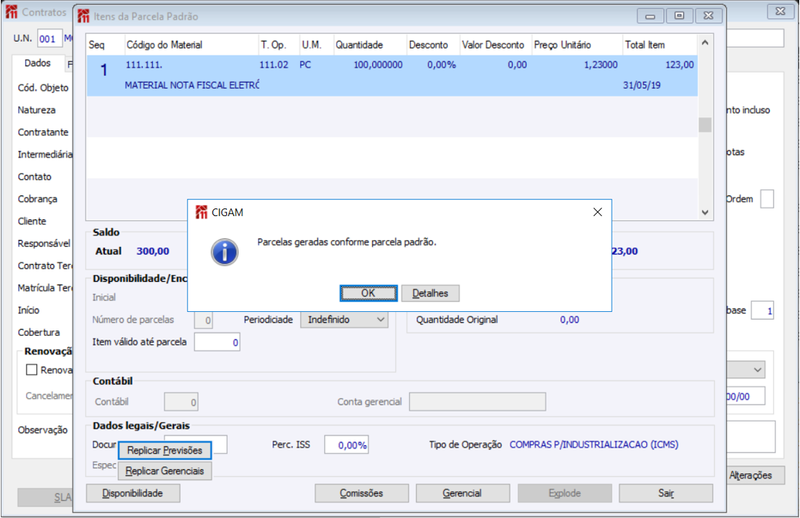Open Detalhes in the CIGAM dialog
The width and height of the screenshot is (800, 518).
point(430,293)
